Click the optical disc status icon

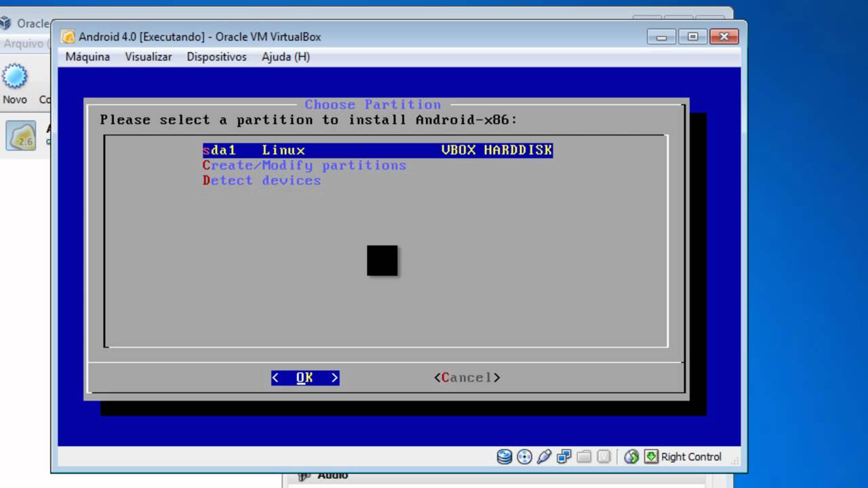[x=524, y=457]
